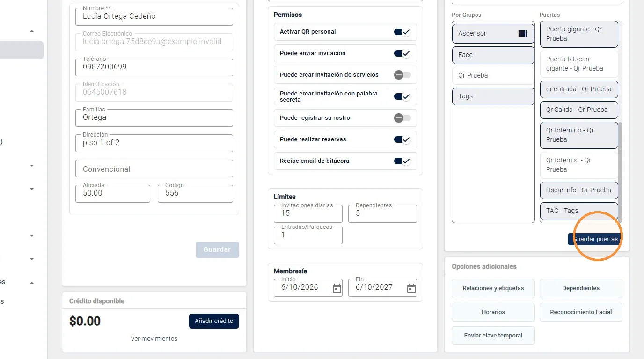The height and width of the screenshot is (359, 644).
Task: Open the Convencional dropdown field
Action: pyautogui.click(x=154, y=169)
